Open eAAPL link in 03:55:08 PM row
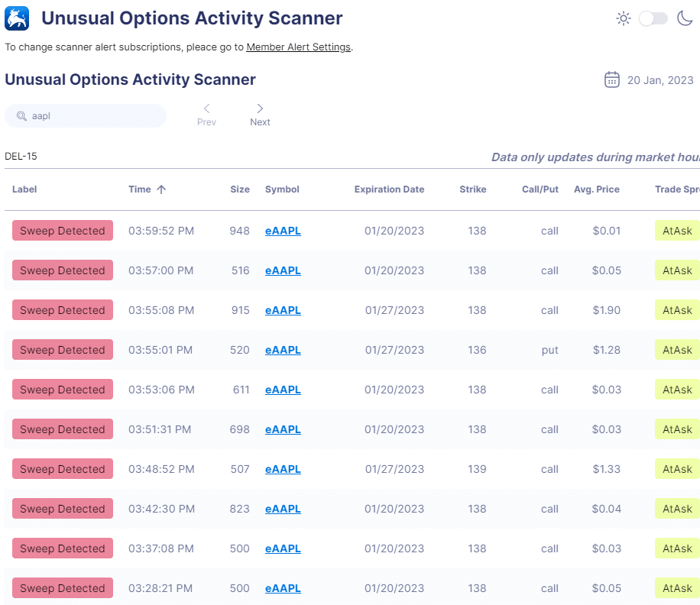 [283, 310]
